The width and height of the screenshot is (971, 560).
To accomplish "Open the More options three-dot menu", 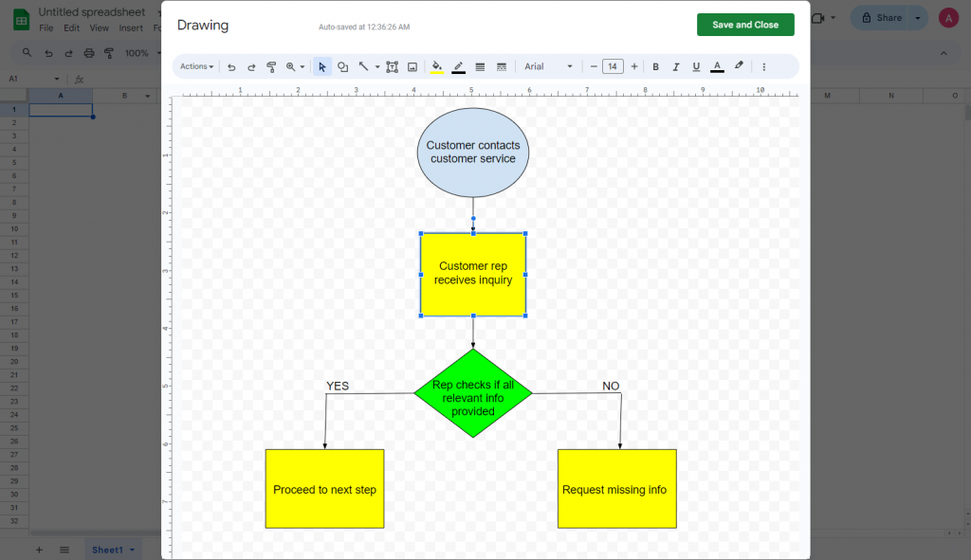I will click(x=764, y=67).
